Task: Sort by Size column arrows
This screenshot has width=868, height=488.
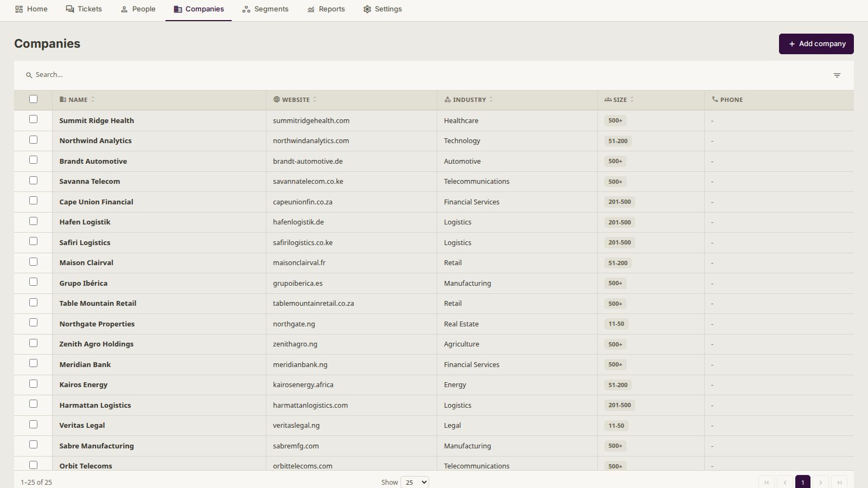Action: (632, 100)
